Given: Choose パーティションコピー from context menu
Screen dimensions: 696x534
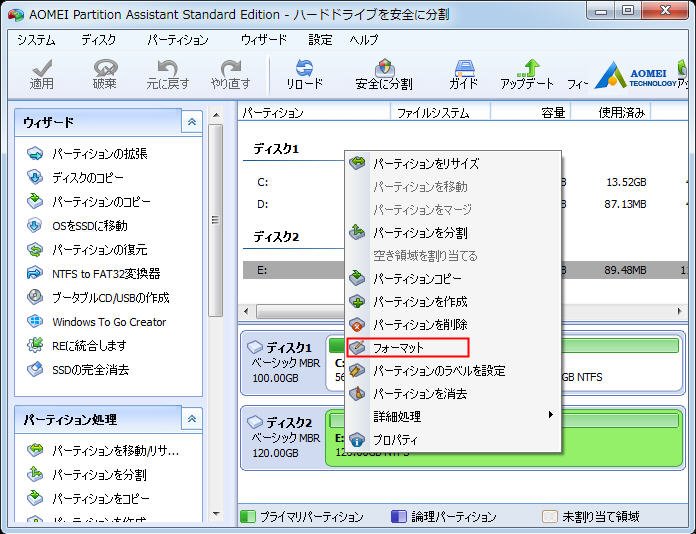Looking at the screenshot, I should point(453,279).
